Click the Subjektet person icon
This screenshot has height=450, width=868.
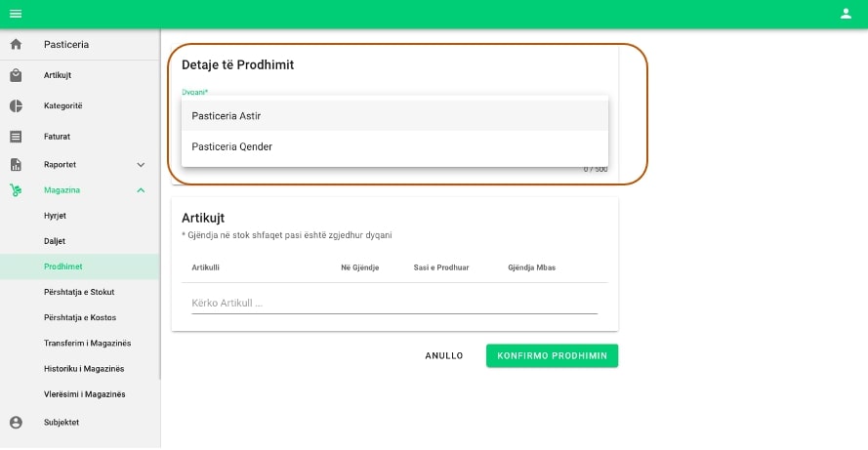[16, 423]
